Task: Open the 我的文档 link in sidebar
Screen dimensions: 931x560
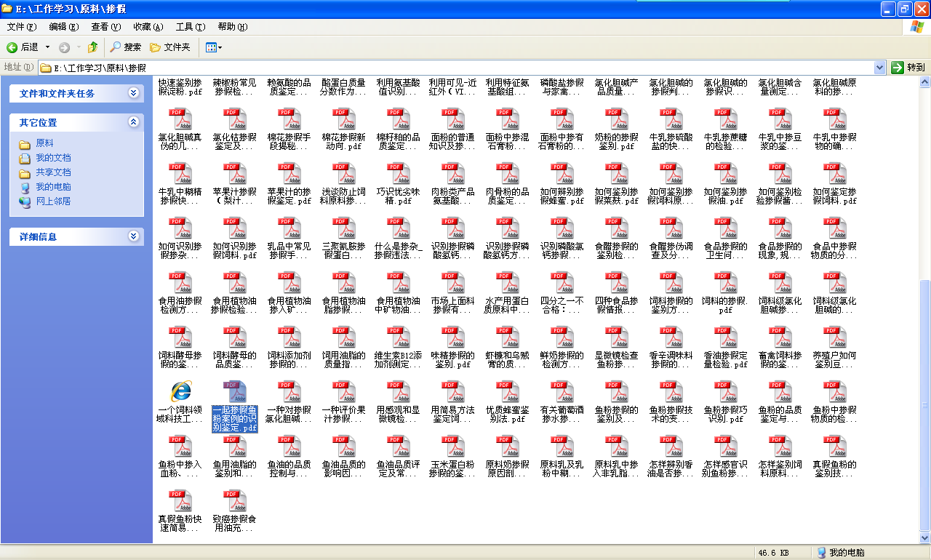Action: 53,158
